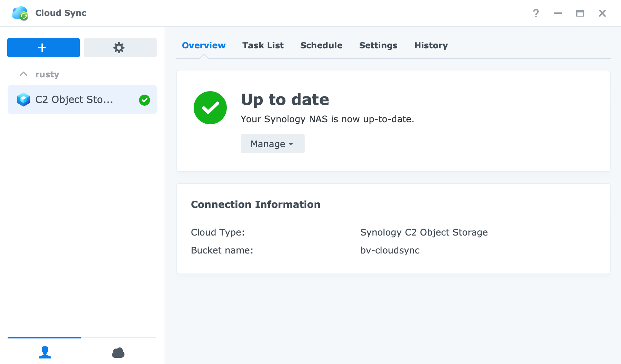Viewport: 621px width, 364px height.
Task: Open help with the question mark icon
Action: coord(536,13)
